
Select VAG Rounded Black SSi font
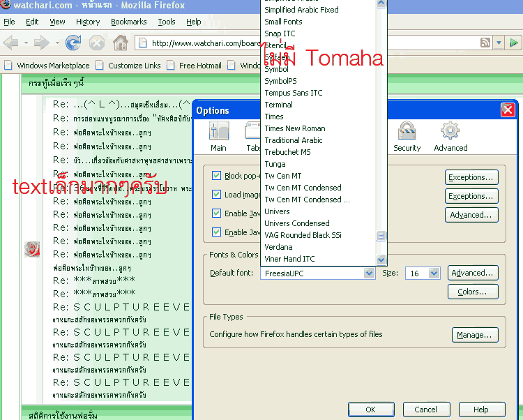tap(303, 235)
